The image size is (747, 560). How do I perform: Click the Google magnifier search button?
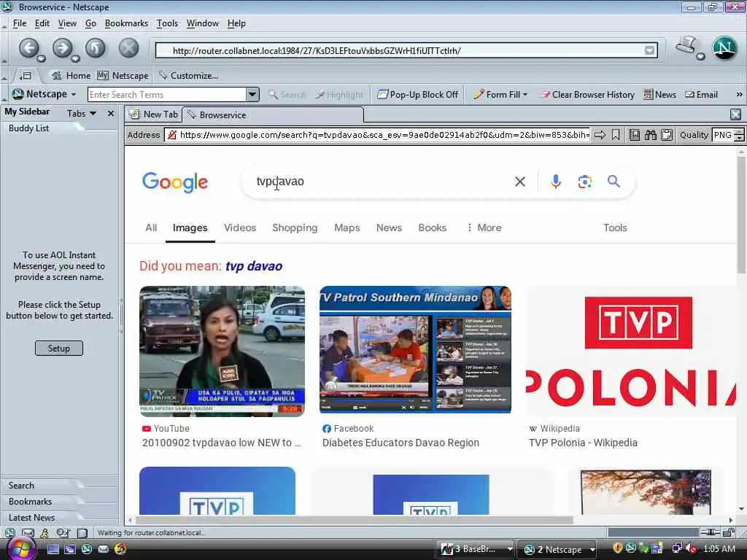point(614,182)
